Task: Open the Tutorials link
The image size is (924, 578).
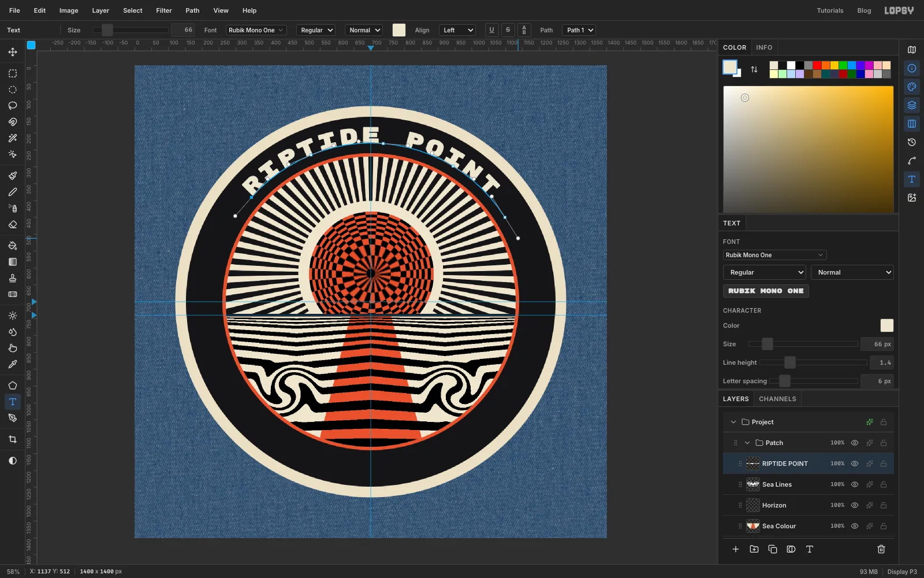Action: [x=830, y=10]
